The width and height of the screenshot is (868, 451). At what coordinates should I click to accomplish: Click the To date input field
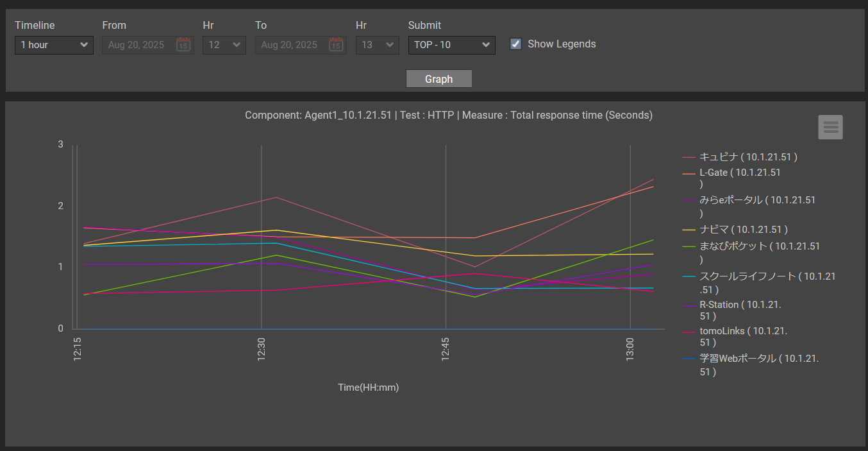pyautogui.click(x=290, y=45)
